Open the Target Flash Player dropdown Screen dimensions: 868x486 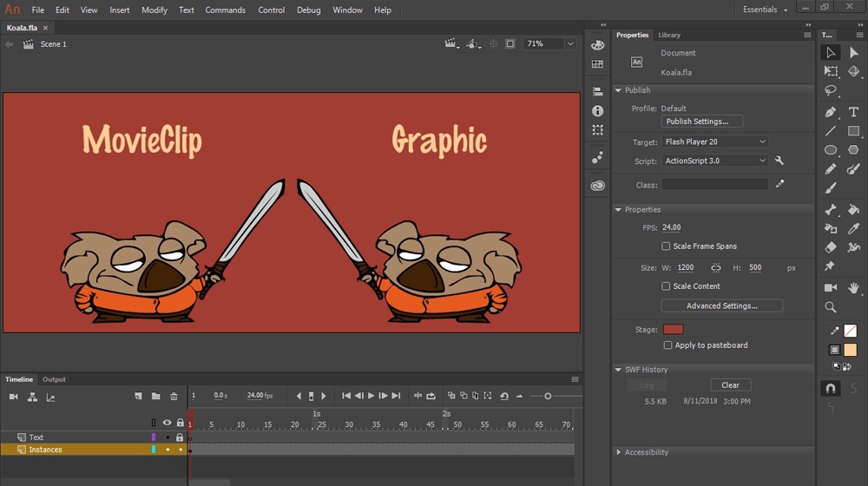714,141
